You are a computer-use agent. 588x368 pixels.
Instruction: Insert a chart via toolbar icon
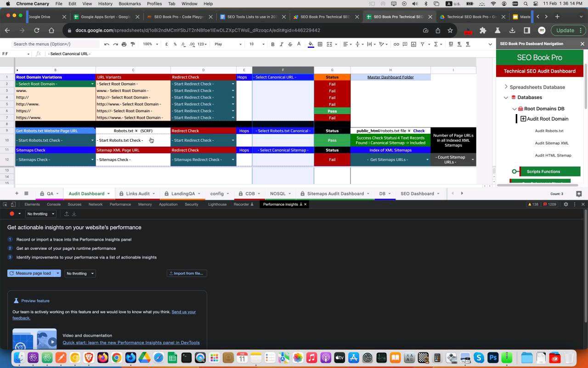pos(413,44)
